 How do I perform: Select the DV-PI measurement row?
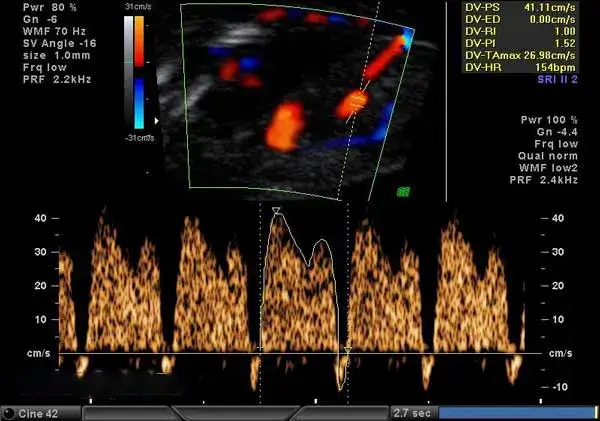pos(528,44)
